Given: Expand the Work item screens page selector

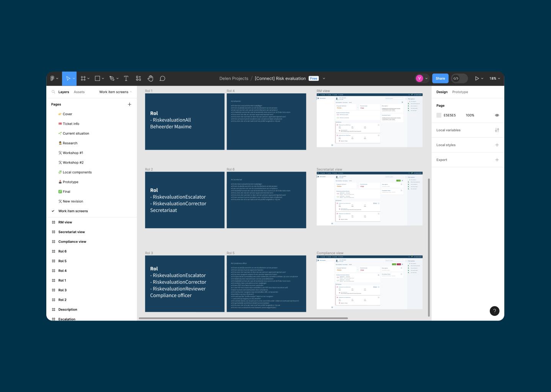Looking at the screenshot, I should tap(115, 92).
